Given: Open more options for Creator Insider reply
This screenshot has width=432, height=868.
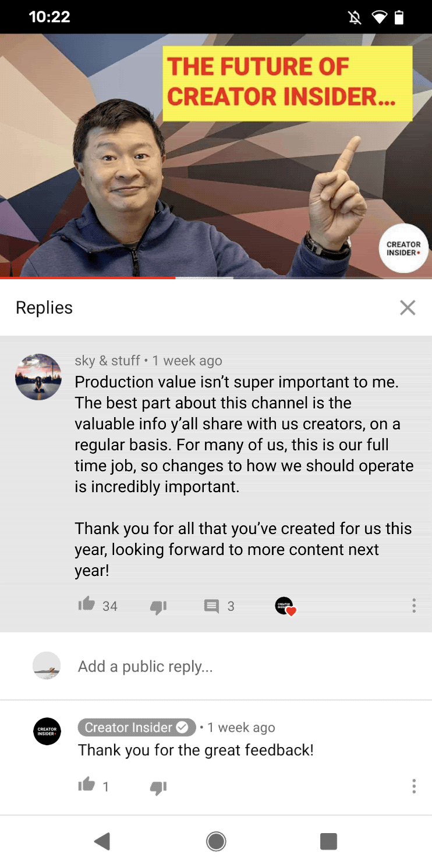Looking at the screenshot, I should pos(414,786).
